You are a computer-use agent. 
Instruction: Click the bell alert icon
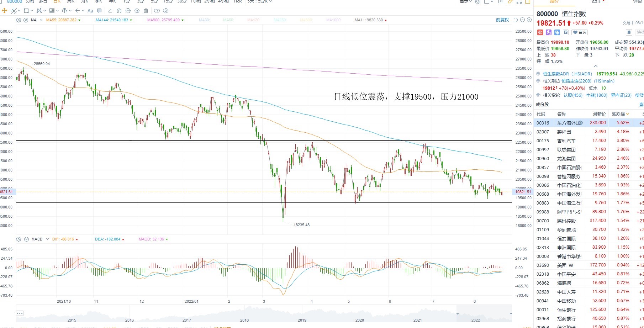[629, 32]
